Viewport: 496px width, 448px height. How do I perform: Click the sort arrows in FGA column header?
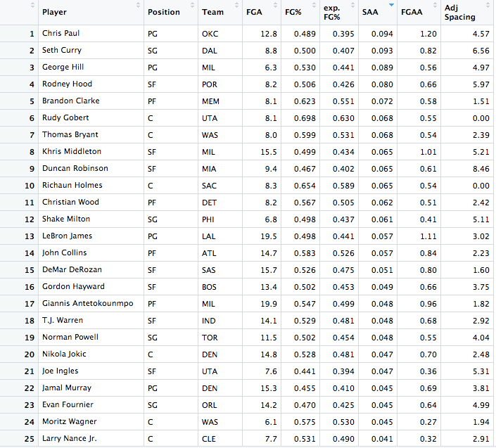pos(276,6)
